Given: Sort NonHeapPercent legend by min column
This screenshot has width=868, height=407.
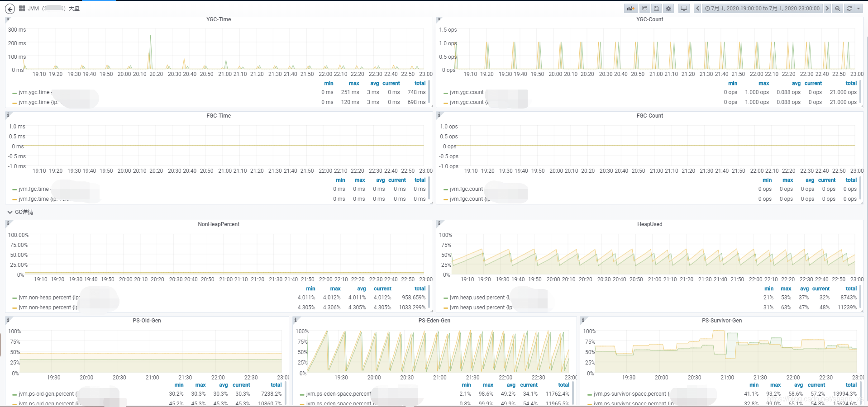Looking at the screenshot, I should pyautogui.click(x=310, y=289).
